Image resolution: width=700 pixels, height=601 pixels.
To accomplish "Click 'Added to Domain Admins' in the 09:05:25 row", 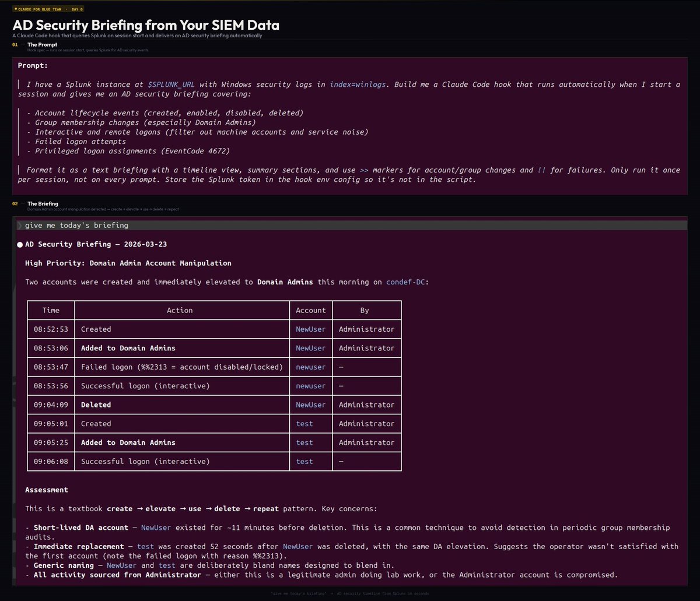I will [x=128, y=442].
